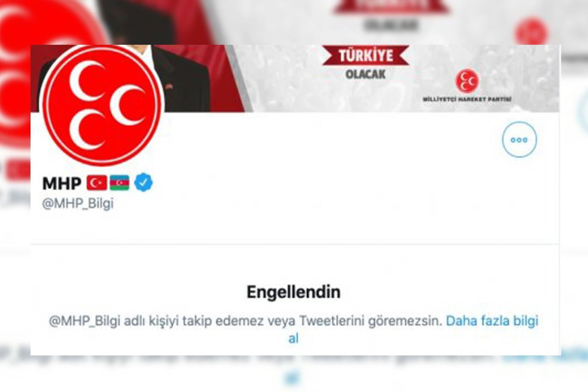Click the OLACAK text in banner

point(366,74)
